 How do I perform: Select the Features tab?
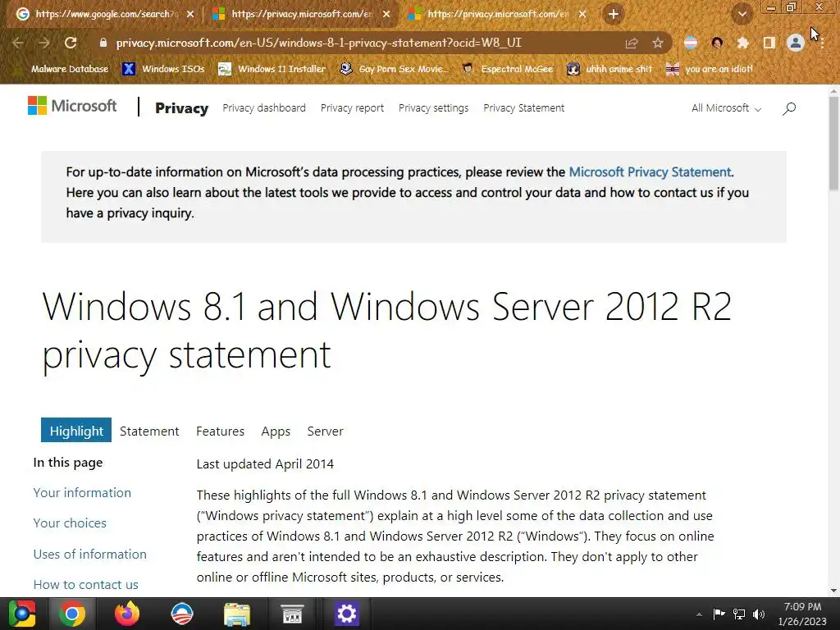(x=220, y=431)
